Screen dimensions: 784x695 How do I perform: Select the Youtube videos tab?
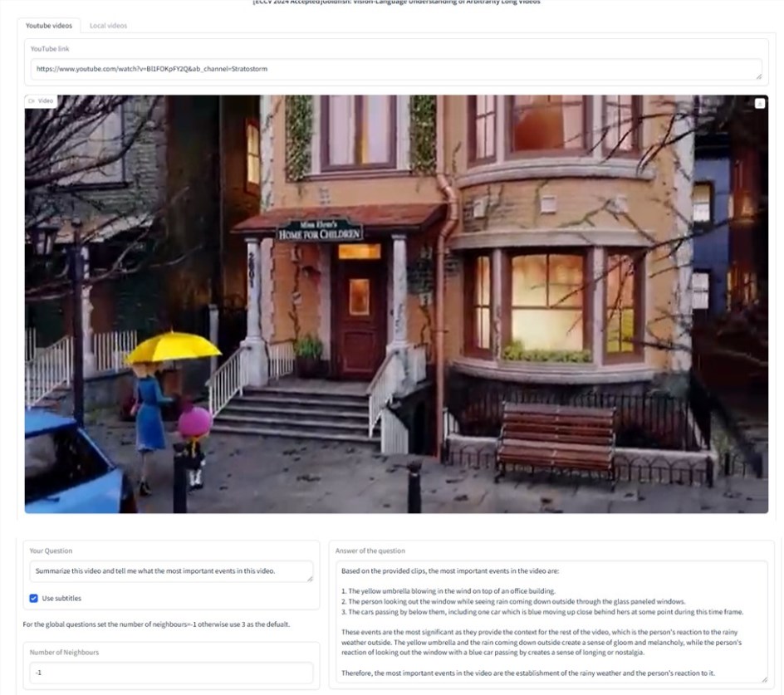click(x=49, y=26)
